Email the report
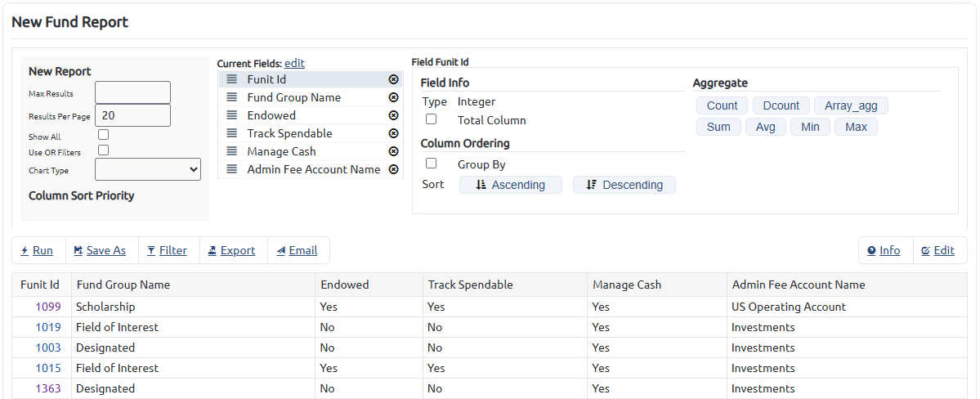Viewport: 980px width, 399px height. coord(297,251)
